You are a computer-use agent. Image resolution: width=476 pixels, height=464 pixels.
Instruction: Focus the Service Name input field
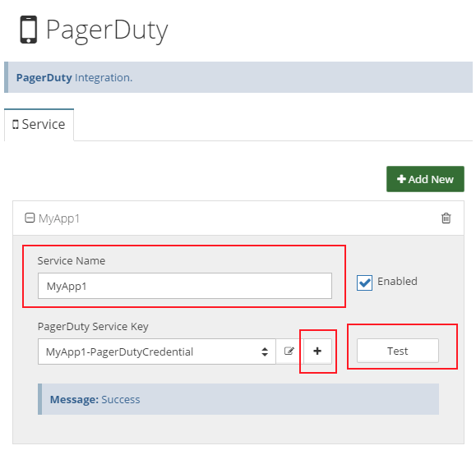click(x=185, y=286)
